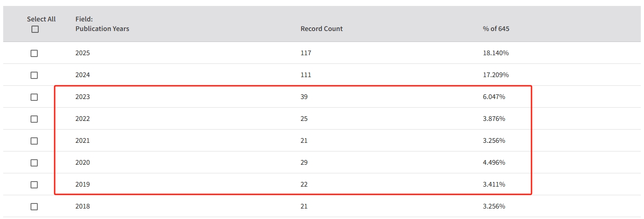644x219 pixels.
Task: Select the 2022 row checkbox
Action: tap(34, 119)
